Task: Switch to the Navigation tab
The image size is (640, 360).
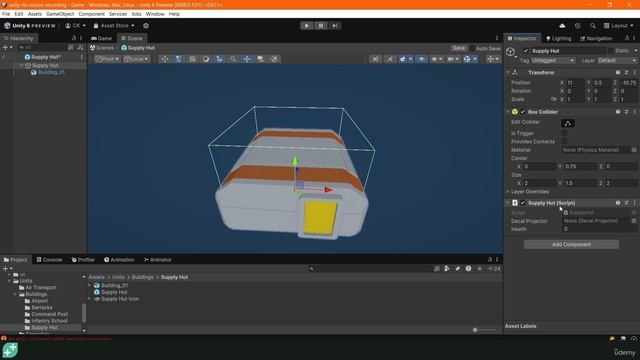Action: pyautogui.click(x=596, y=38)
